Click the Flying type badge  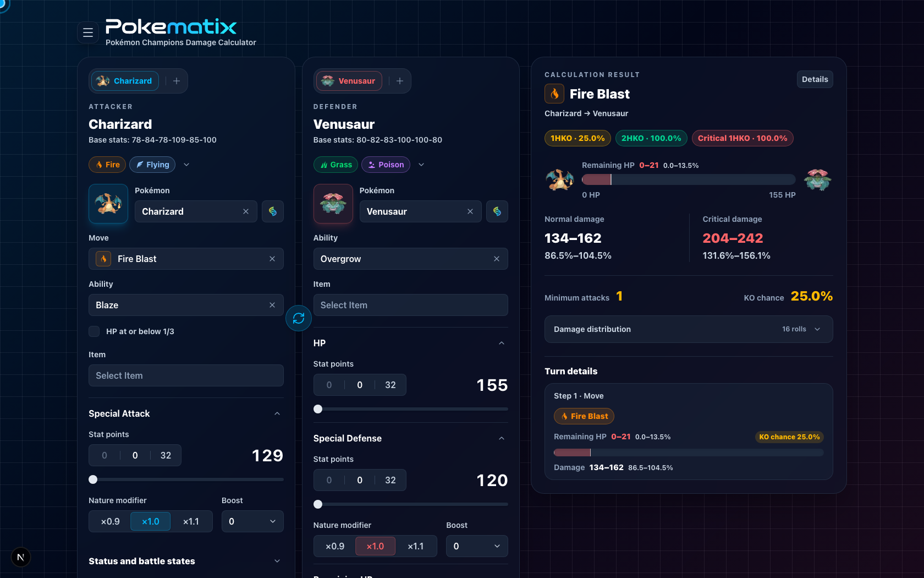(152, 165)
